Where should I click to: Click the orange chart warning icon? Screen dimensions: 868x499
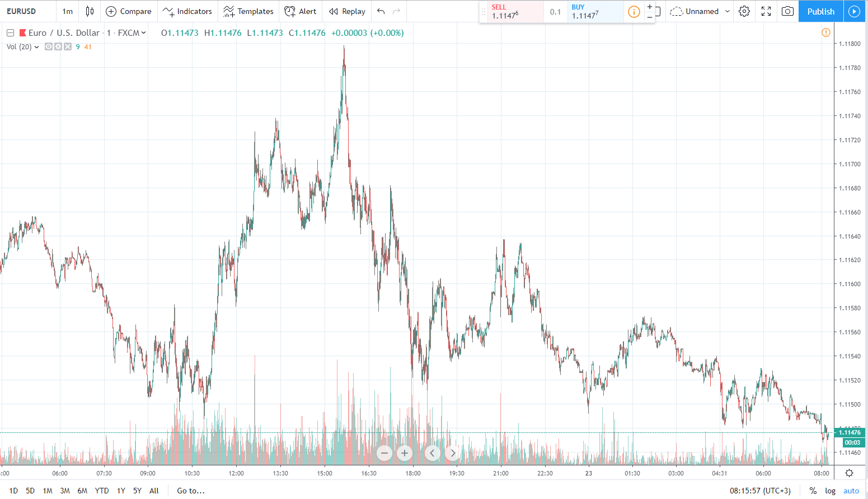point(826,32)
